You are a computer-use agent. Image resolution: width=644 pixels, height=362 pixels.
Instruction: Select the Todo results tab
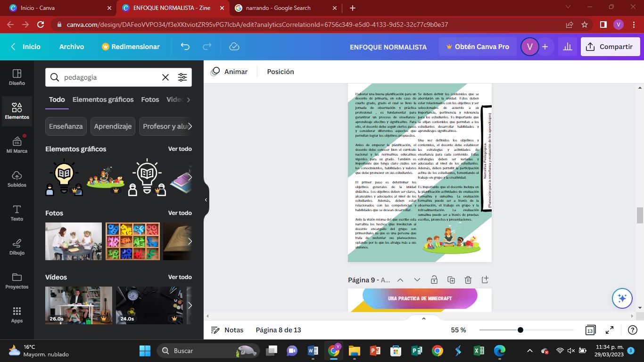point(57,99)
